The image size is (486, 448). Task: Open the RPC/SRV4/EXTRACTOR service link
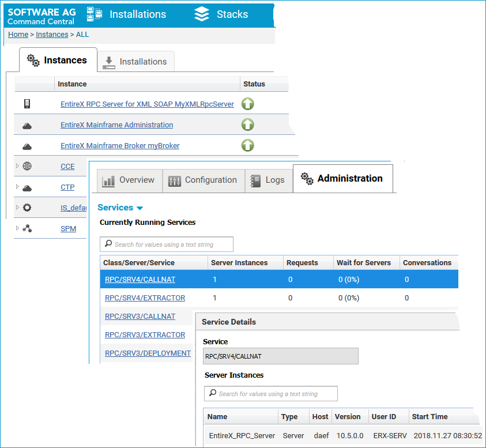click(145, 298)
